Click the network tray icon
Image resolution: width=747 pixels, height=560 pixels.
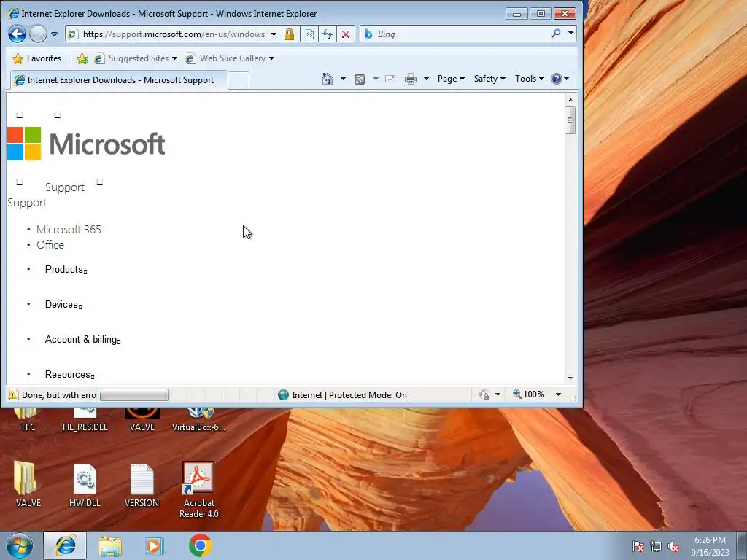pyautogui.click(x=656, y=547)
